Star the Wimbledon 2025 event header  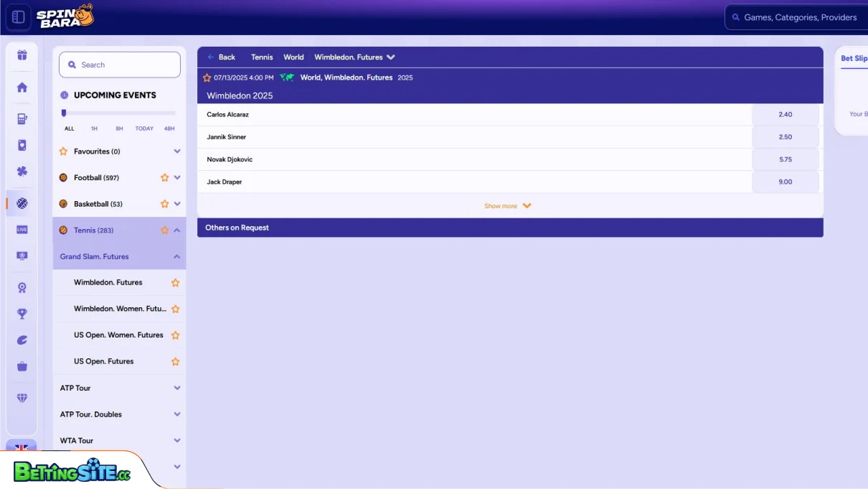208,77
